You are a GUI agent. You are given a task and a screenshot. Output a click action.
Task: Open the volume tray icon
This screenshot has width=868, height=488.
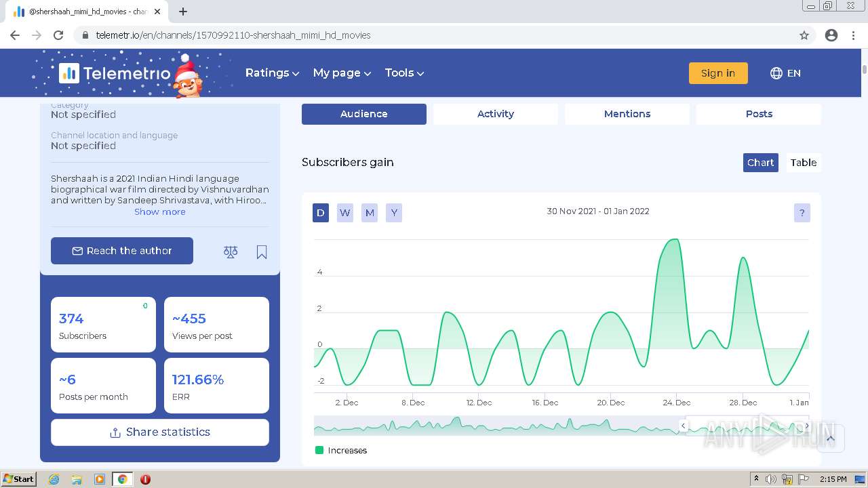tap(771, 479)
